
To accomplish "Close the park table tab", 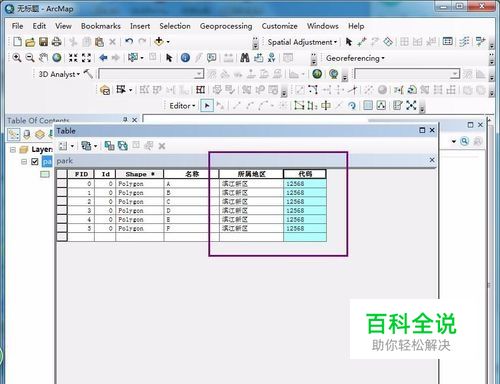I will [x=432, y=160].
